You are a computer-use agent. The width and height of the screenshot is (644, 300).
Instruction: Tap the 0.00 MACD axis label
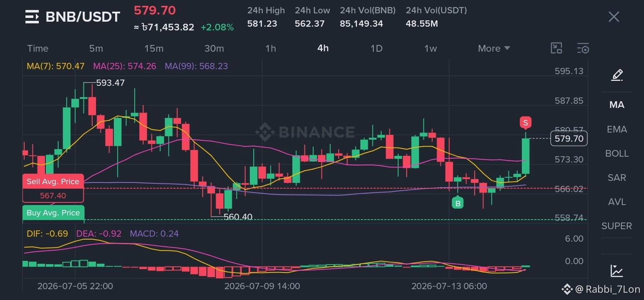click(574, 261)
